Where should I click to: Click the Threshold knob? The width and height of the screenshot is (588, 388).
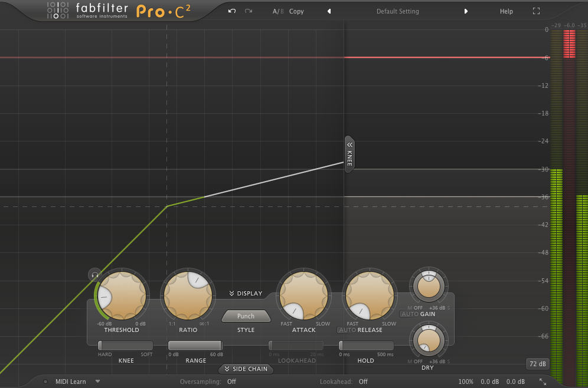click(122, 295)
